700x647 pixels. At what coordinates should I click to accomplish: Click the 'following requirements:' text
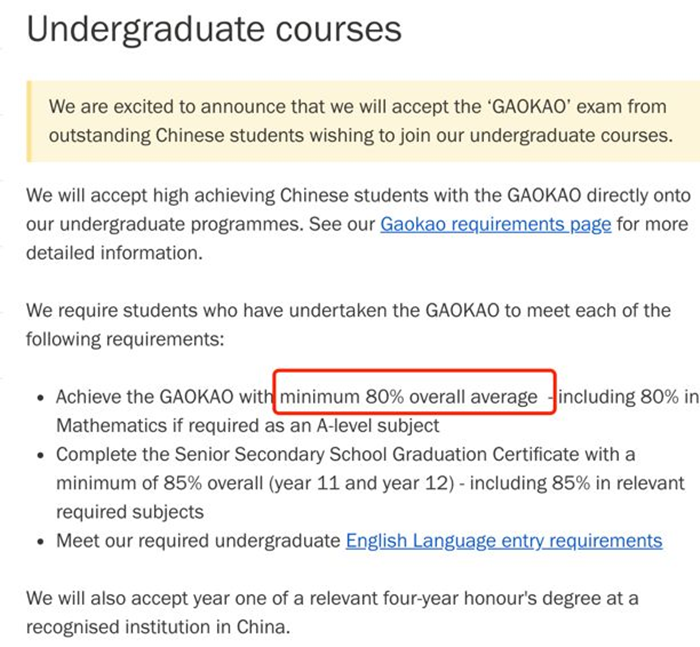125,339
